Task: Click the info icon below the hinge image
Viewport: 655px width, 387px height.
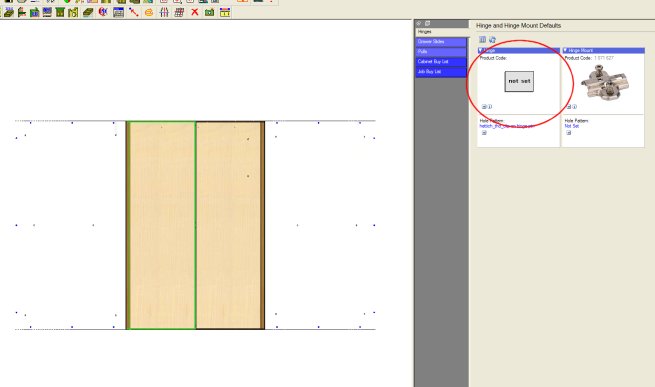Action: tap(490, 107)
